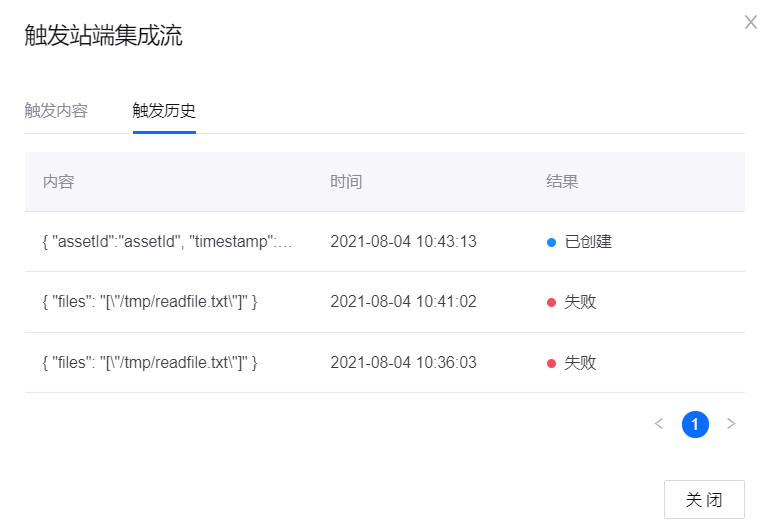Close the dialog with the X icon
Screen dimensions: 767x532
750,22
